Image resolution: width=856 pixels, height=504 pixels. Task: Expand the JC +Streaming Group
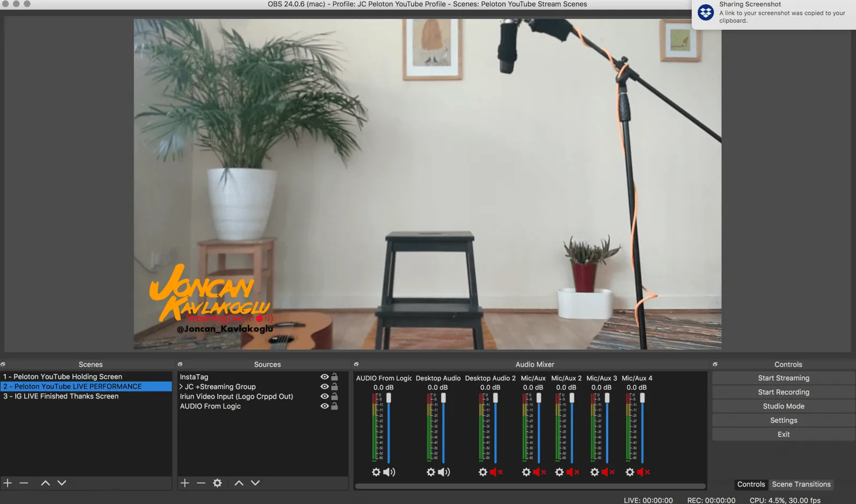pos(181,386)
